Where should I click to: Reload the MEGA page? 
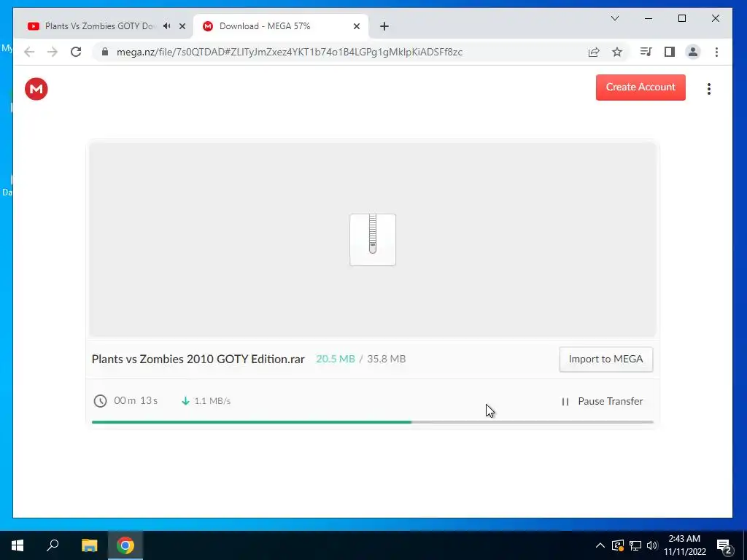coord(76,52)
